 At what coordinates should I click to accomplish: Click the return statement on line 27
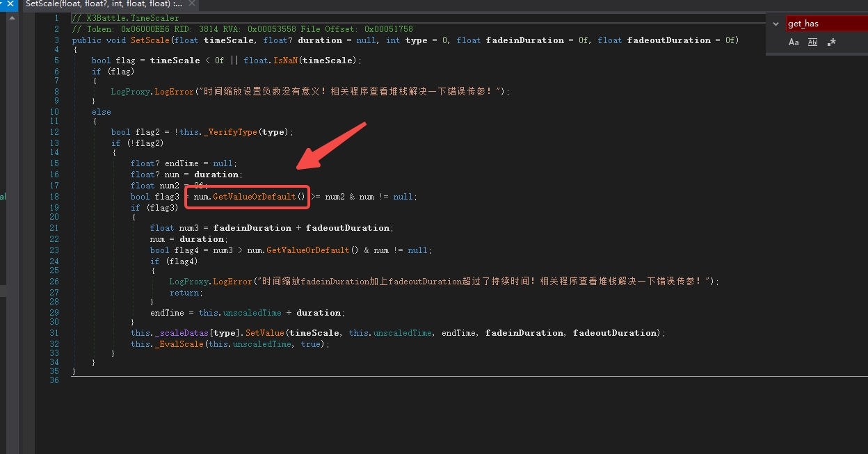tap(184, 293)
